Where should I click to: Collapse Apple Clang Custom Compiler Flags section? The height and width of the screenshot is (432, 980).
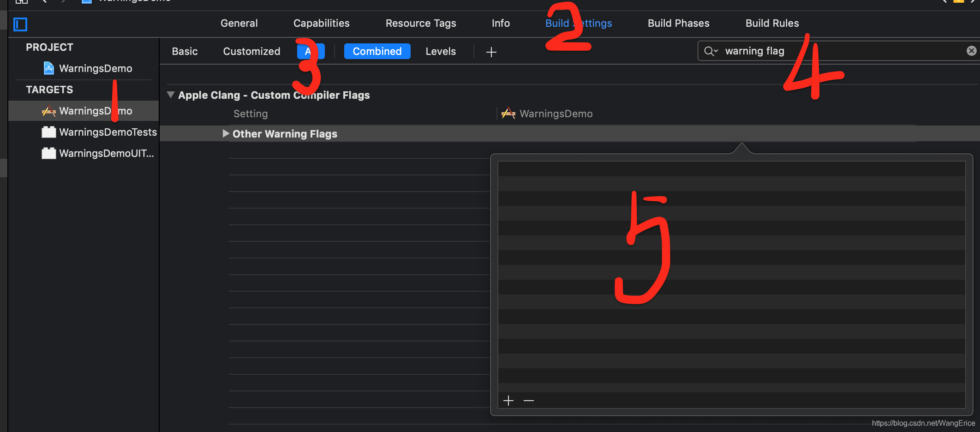click(x=171, y=95)
